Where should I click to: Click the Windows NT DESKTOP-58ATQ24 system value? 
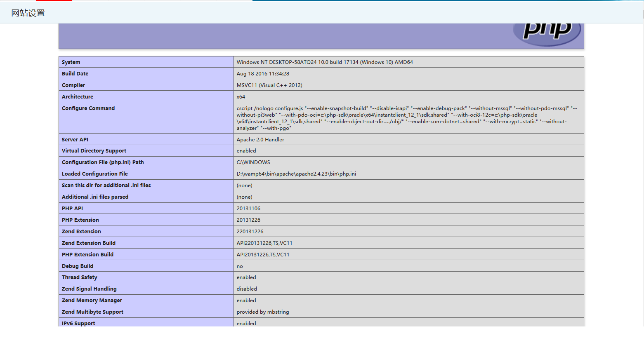[x=324, y=62]
